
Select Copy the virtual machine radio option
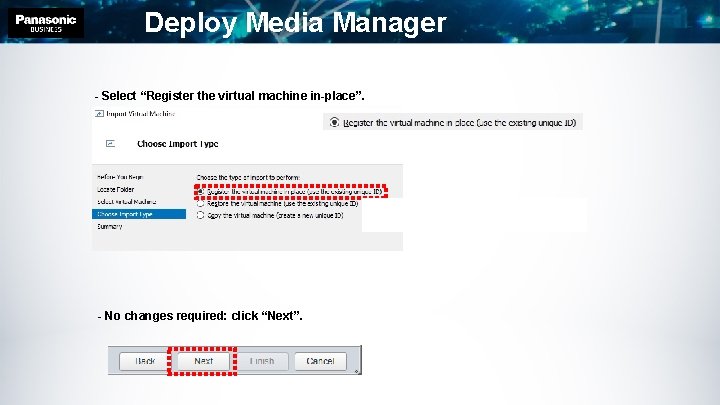tap(200, 215)
